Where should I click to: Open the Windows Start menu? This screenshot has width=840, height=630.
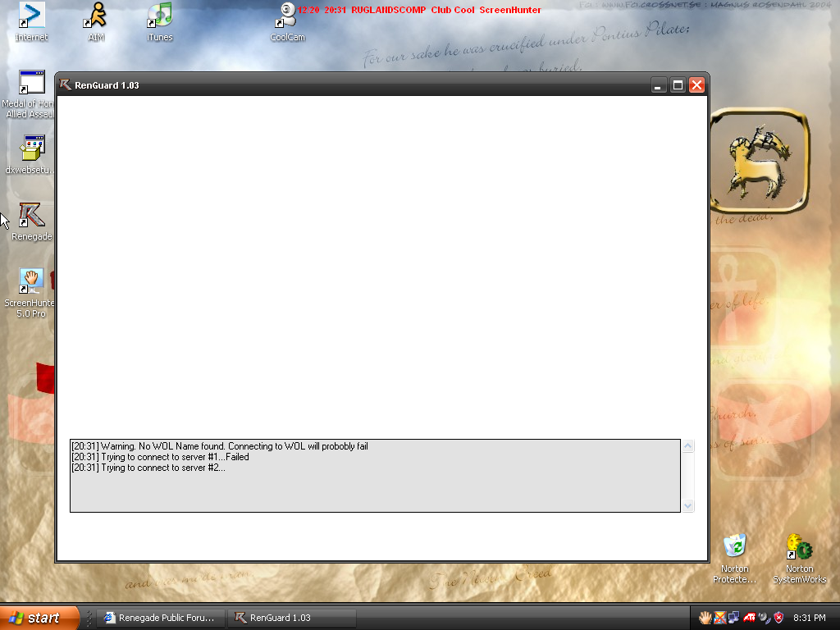(39, 618)
